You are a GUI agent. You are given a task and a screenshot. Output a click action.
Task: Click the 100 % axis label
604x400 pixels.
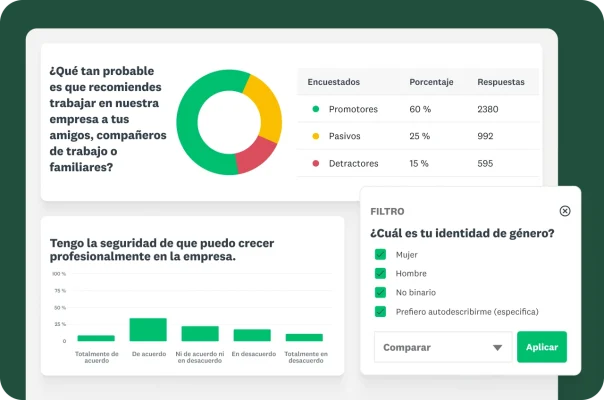click(x=59, y=274)
